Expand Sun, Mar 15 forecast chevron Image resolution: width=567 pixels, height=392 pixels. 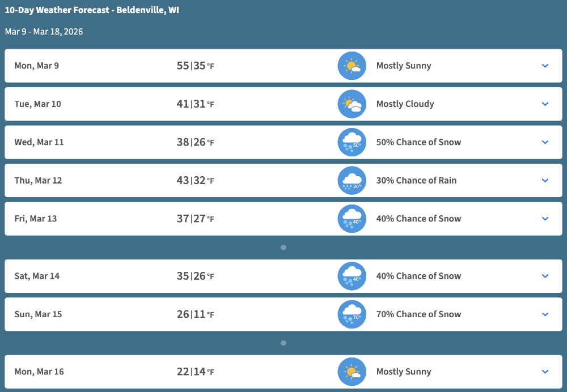pos(545,314)
